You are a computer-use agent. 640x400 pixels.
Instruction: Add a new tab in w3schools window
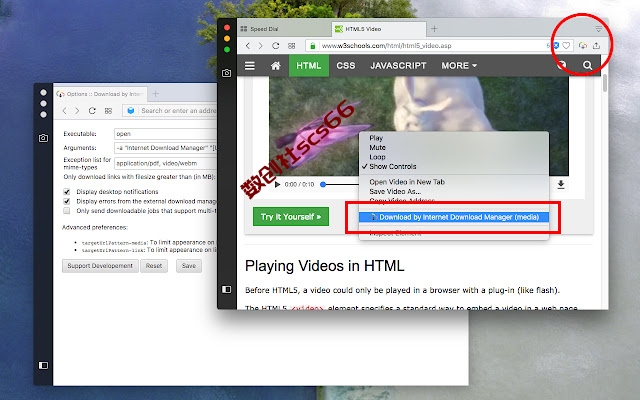click(x=434, y=29)
